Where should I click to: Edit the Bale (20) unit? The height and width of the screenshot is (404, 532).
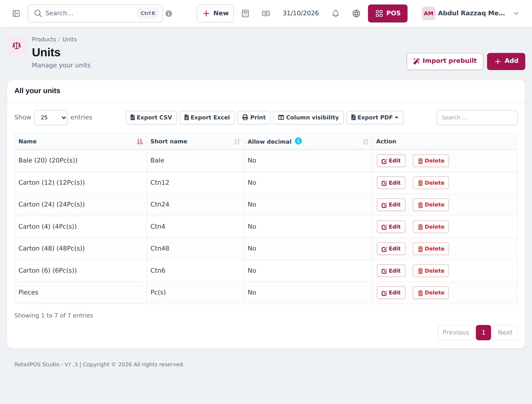391,161
